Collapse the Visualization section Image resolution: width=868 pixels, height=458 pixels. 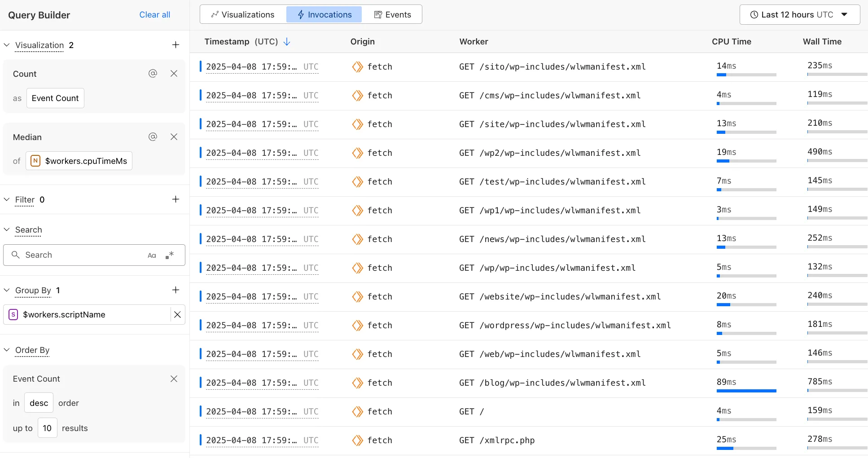coord(7,45)
